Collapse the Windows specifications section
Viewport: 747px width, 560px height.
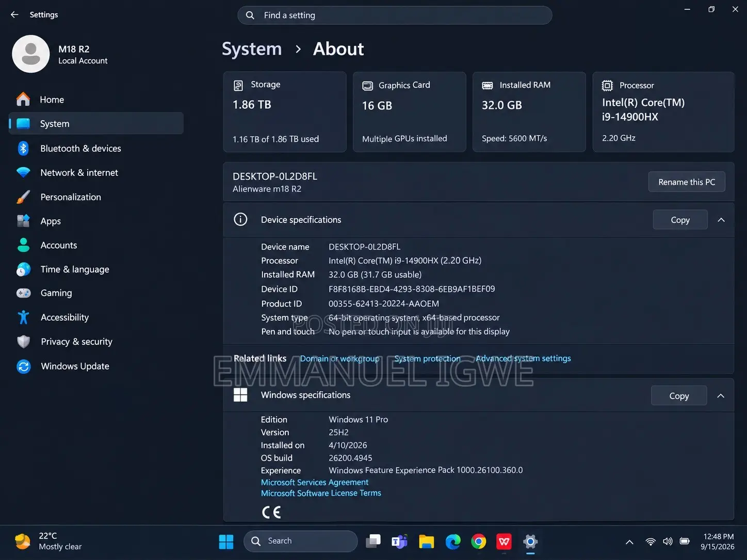(721, 396)
